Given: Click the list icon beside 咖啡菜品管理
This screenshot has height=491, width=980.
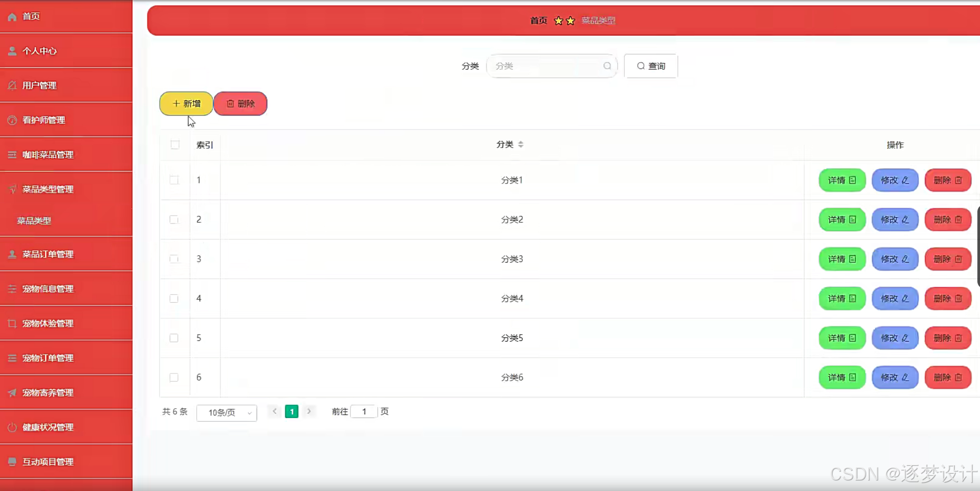Looking at the screenshot, I should coord(12,155).
